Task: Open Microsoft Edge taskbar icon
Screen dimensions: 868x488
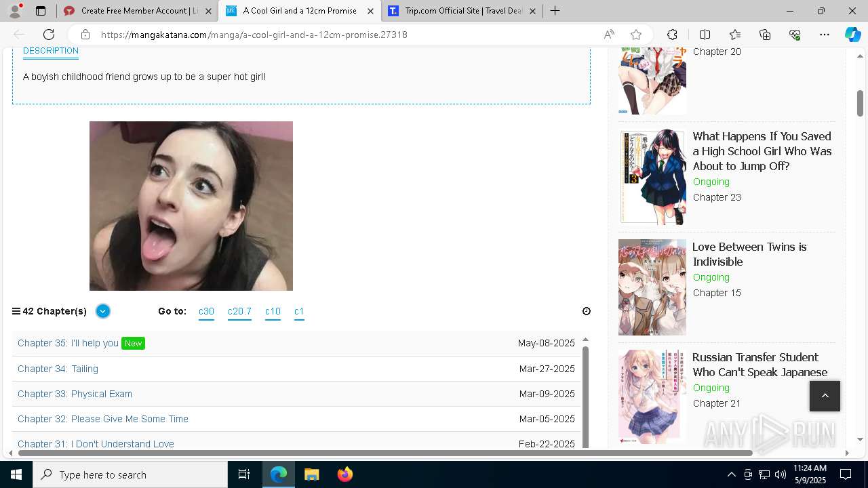Action: click(279, 474)
